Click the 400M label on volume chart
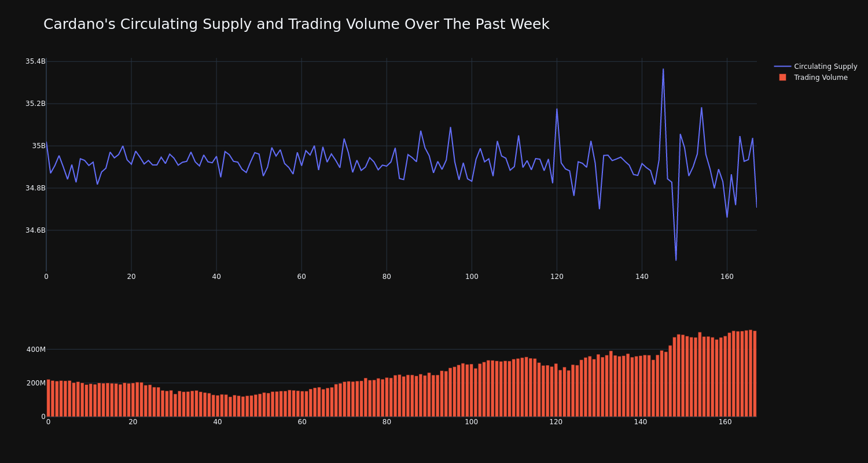The image size is (868, 463). point(36,350)
